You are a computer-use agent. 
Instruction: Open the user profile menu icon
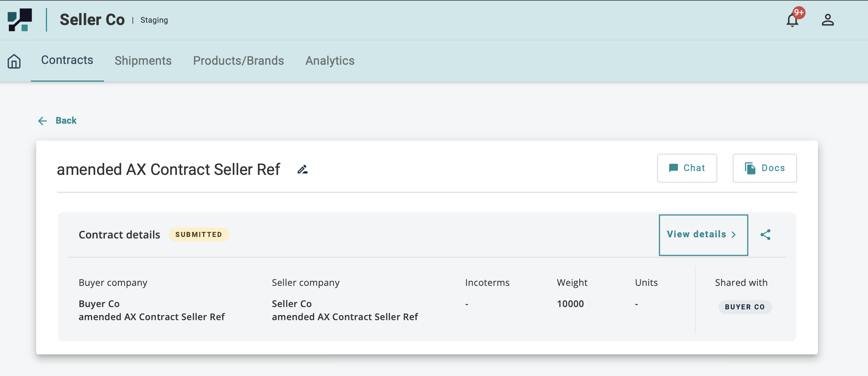pos(828,20)
